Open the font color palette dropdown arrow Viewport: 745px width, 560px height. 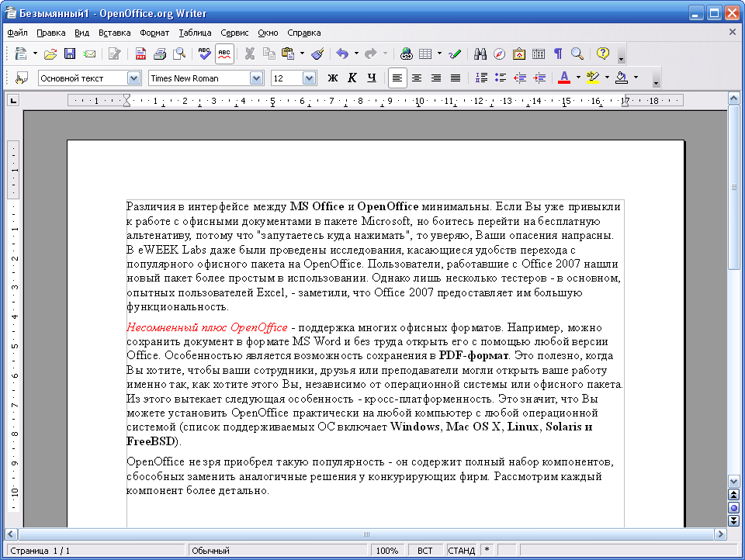point(578,78)
